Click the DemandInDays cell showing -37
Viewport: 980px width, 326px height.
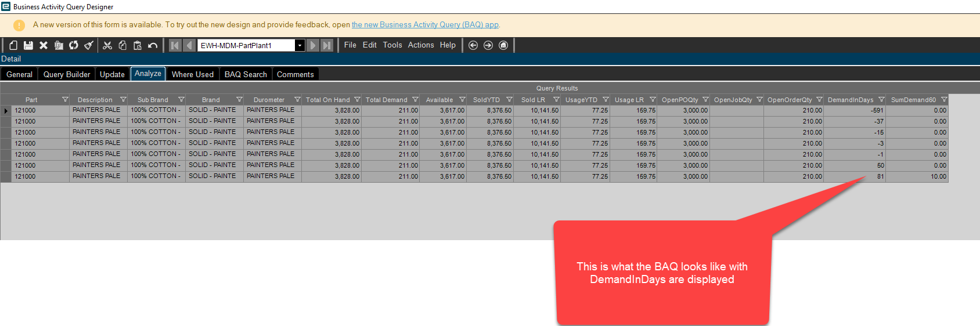coord(855,121)
